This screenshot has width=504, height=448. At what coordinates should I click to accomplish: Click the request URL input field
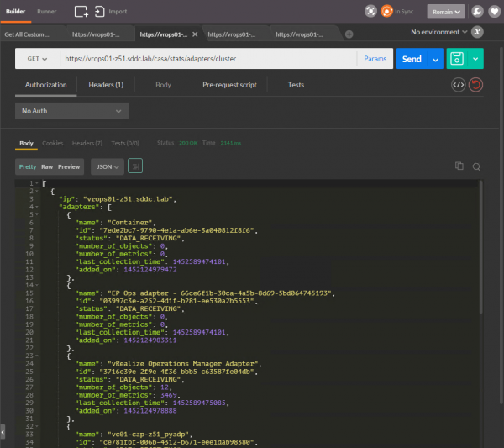[x=208, y=59]
